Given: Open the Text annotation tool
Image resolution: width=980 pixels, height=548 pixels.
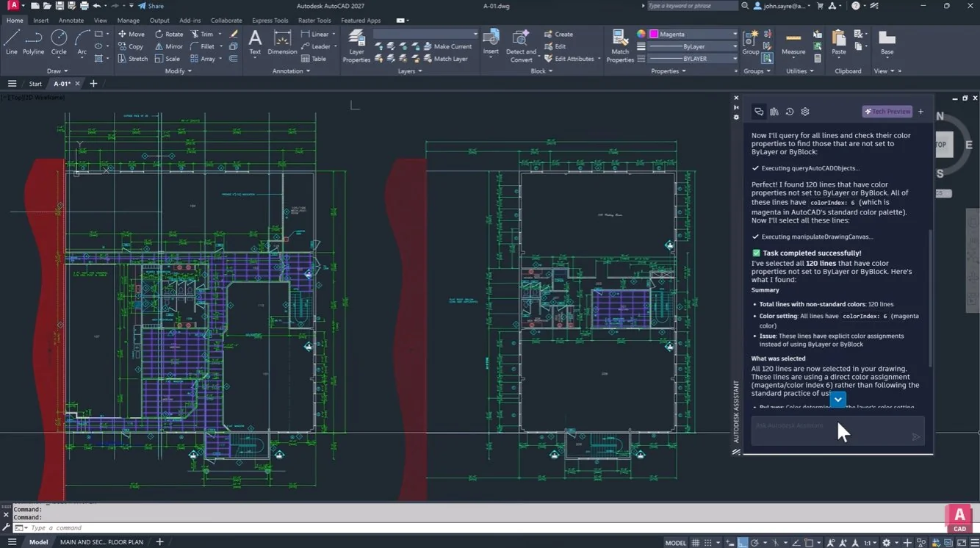Looking at the screenshot, I should pos(255,43).
